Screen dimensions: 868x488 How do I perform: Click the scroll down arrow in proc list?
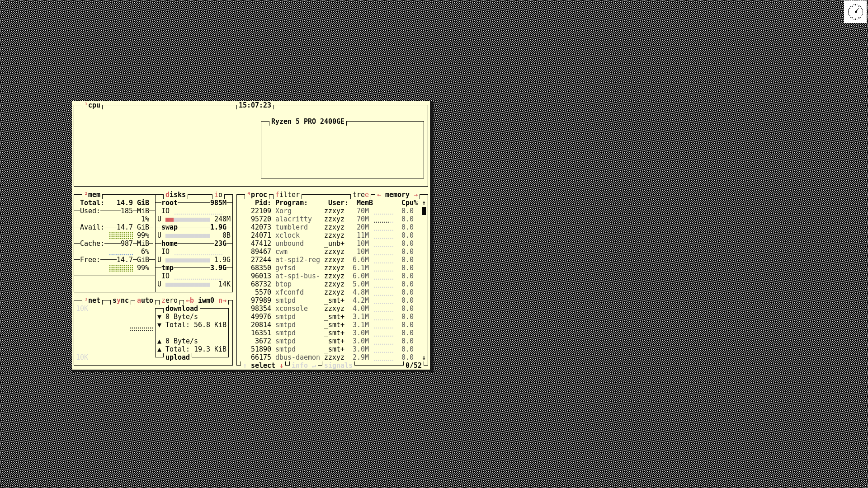point(424,357)
